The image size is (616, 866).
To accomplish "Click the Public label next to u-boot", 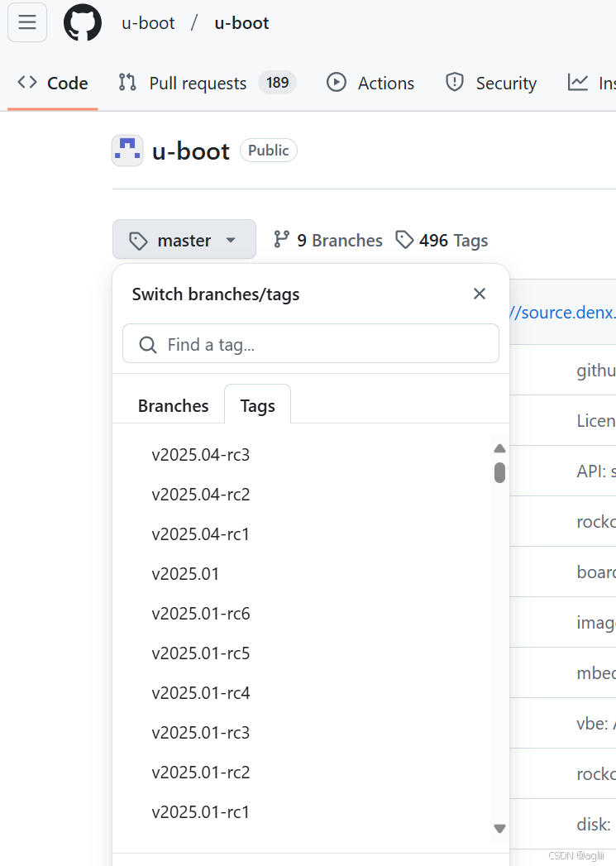I will pyautogui.click(x=268, y=150).
